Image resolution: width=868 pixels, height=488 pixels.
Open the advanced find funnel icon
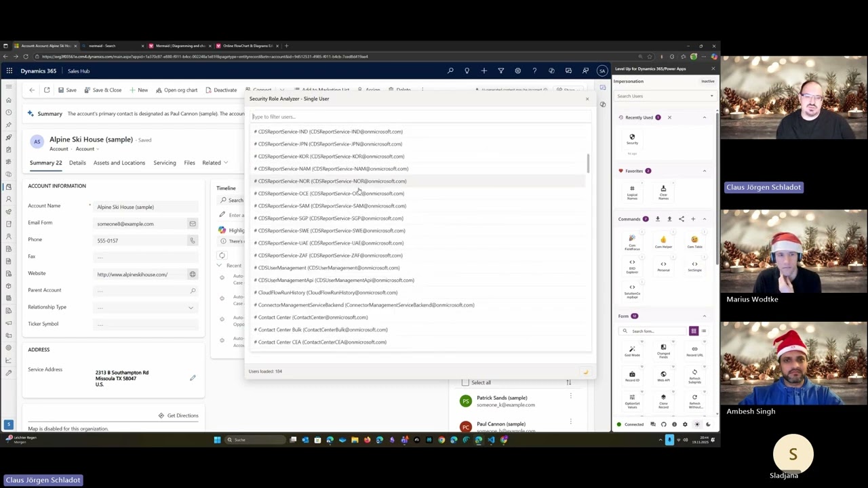click(500, 70)
